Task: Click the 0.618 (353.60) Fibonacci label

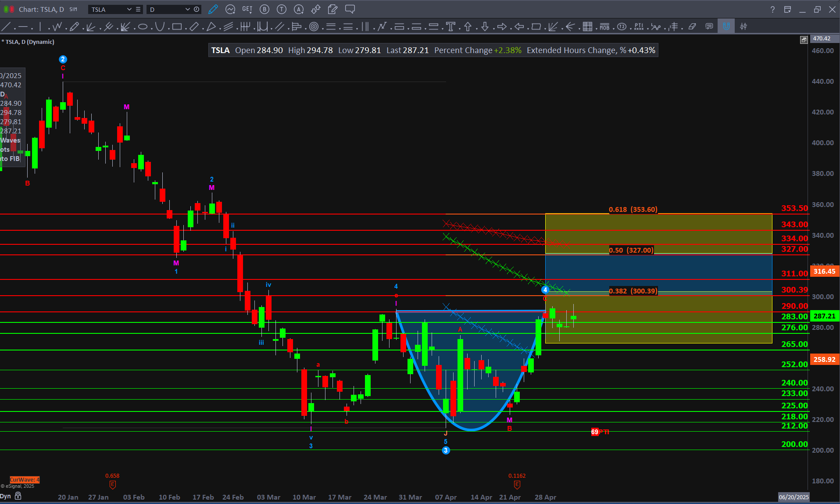Action: 633,210
